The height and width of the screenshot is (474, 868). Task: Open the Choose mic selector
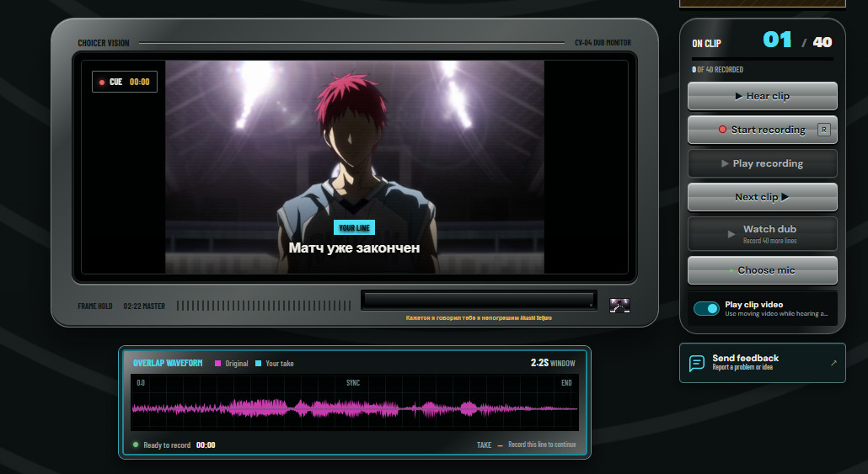(x=763, y=270)
